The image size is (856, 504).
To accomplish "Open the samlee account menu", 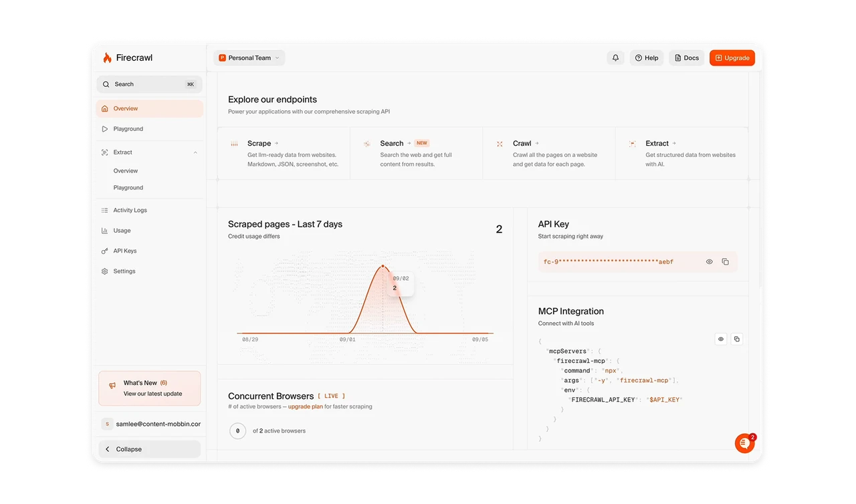I will 150,424.
